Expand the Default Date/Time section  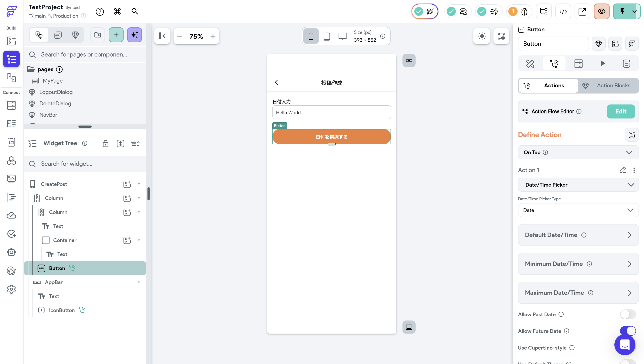pyautogui.click(x=578, y=235)
